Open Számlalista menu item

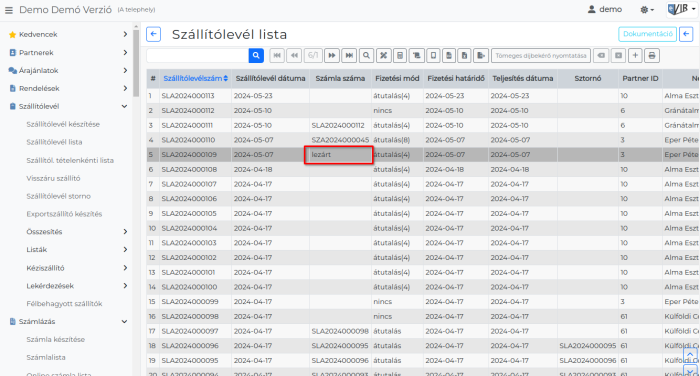pyautogui.click(x=46, y=357)
